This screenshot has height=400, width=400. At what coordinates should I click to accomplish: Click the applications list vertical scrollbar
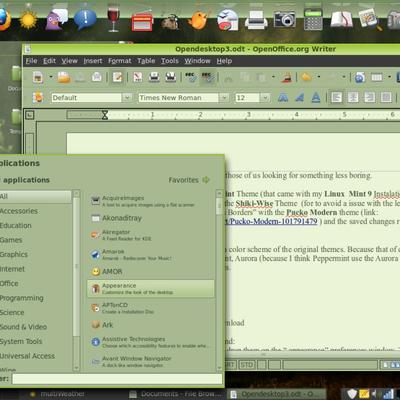tap(219, 280)
